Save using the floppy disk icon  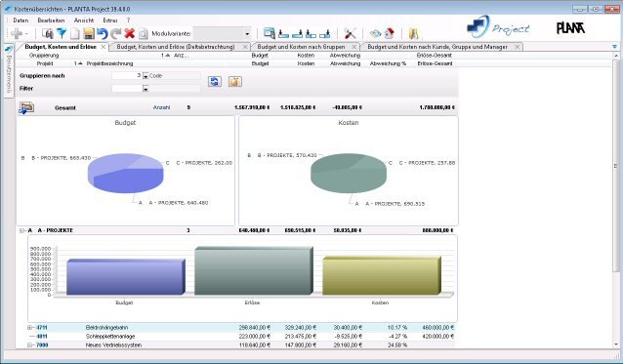pyautogui.click(x=89, y=34)
